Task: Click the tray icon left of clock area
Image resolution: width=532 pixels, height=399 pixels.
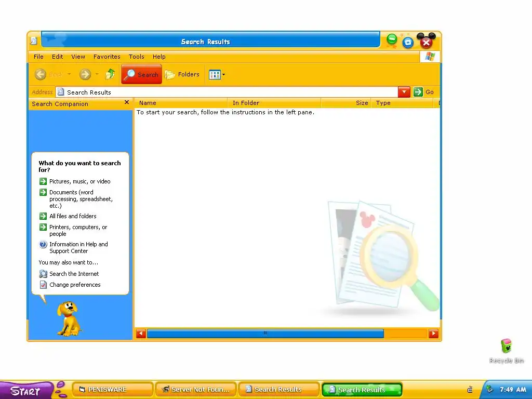Action: point(470,390)
